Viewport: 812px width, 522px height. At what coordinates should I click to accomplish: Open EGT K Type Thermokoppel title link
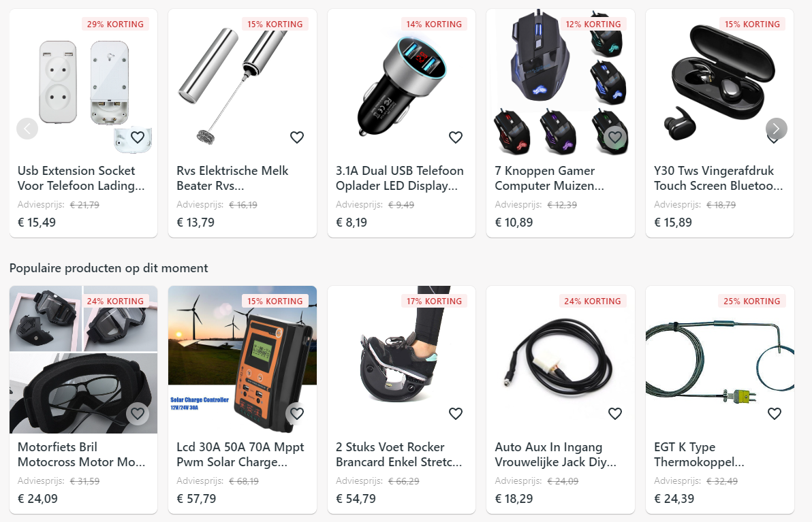[x=699, y=454]
